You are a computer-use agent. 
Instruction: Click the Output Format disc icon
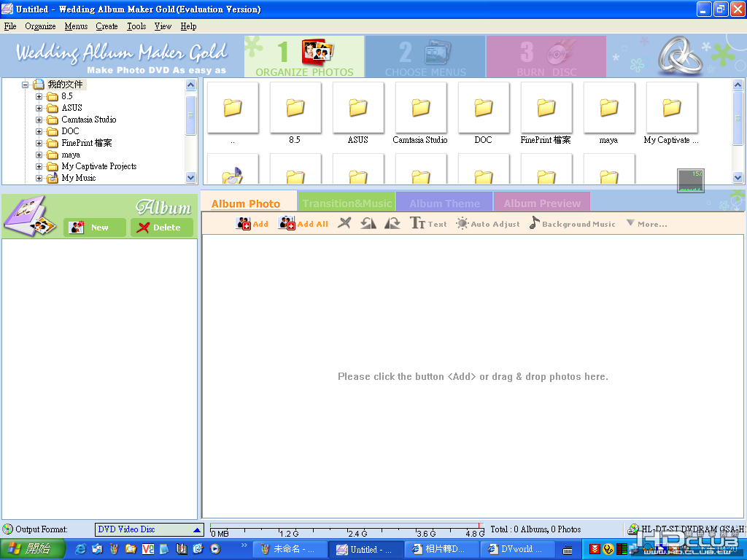click(7, 529)
